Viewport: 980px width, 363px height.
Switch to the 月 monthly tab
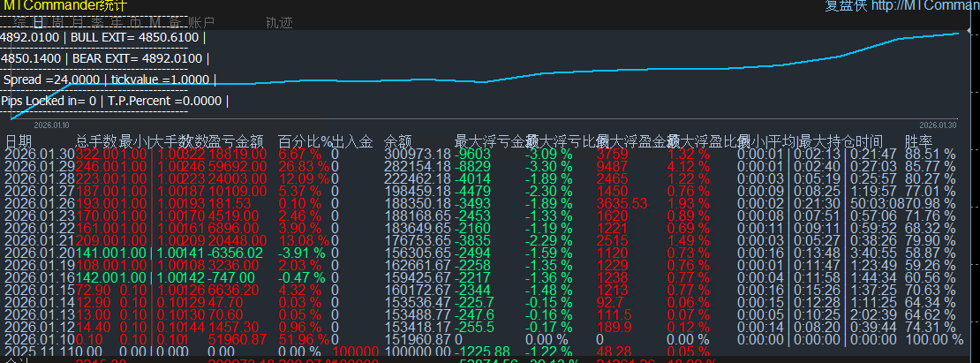pos(77,23)
